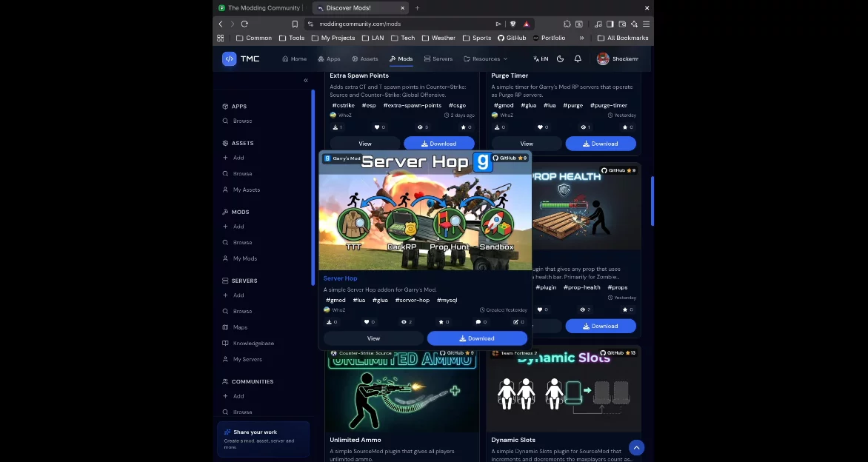
Task: Open the EN language selector
Action: 541,58
